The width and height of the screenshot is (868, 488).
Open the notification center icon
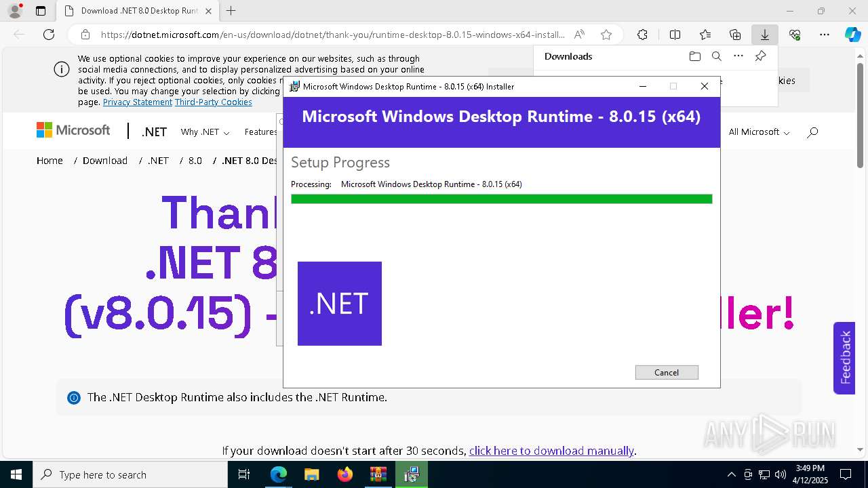coord(846,474)
